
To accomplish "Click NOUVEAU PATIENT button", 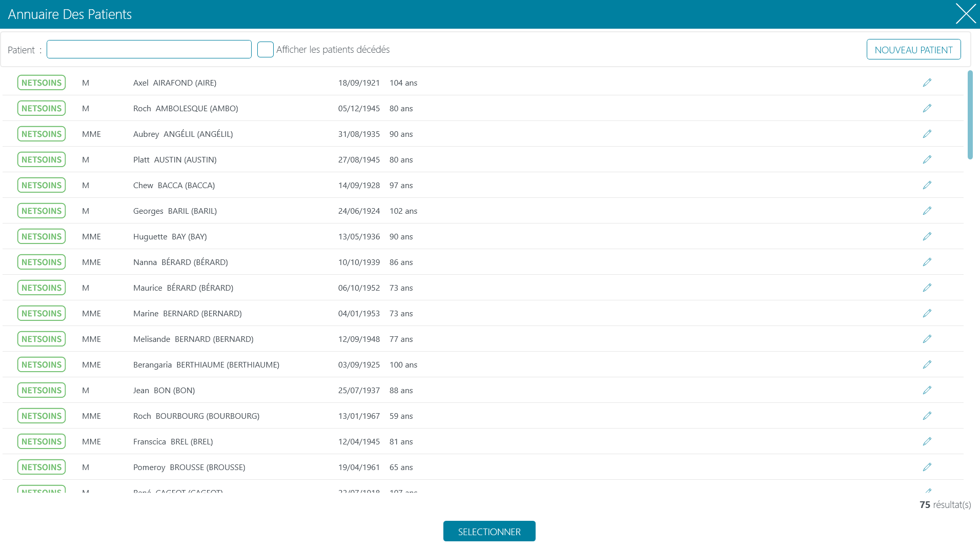I will tap(913, 50).
